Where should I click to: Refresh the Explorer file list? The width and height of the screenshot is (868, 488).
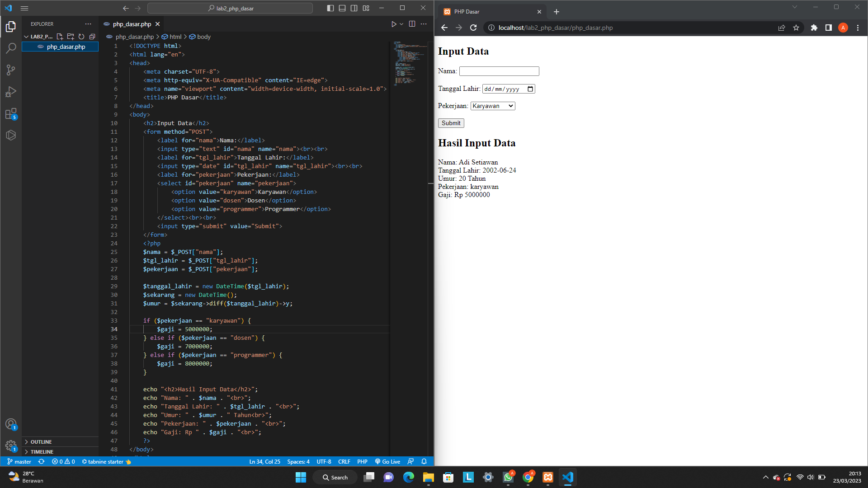click(x=81, y=37)
